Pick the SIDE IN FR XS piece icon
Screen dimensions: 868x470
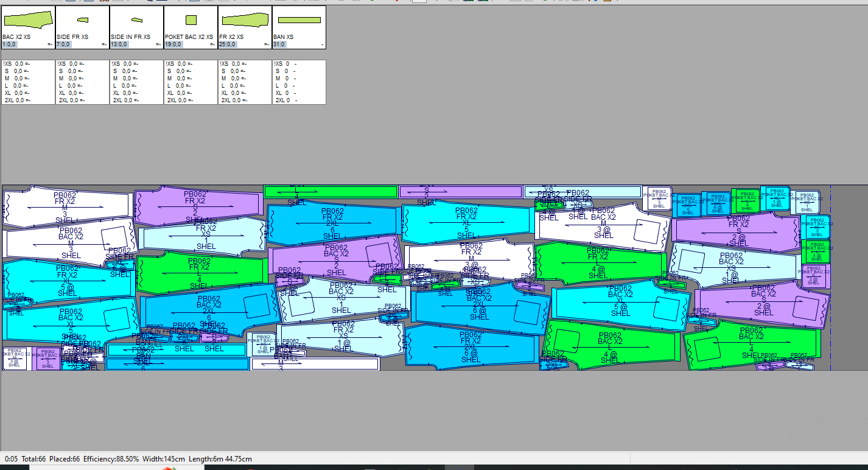tap(136, 20)
